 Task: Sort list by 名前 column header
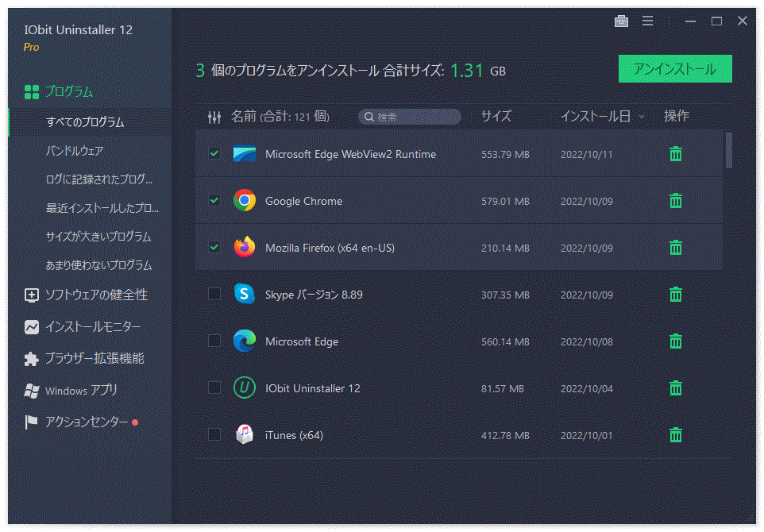pos(280,117)
